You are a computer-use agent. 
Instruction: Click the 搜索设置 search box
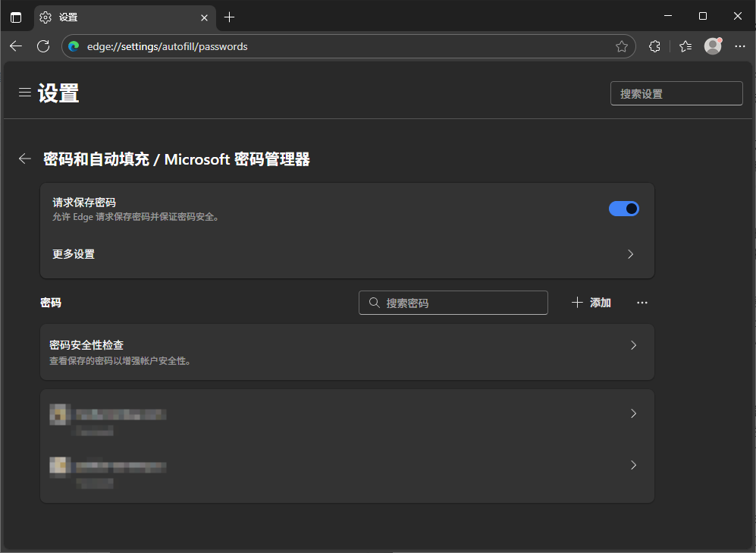pyautogui.click(x=676, y=93)
